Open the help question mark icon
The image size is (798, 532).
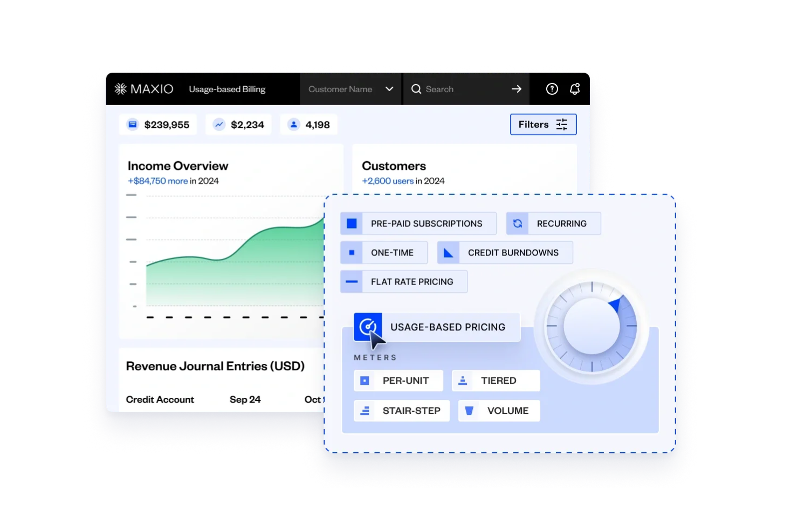pos(552,89)
